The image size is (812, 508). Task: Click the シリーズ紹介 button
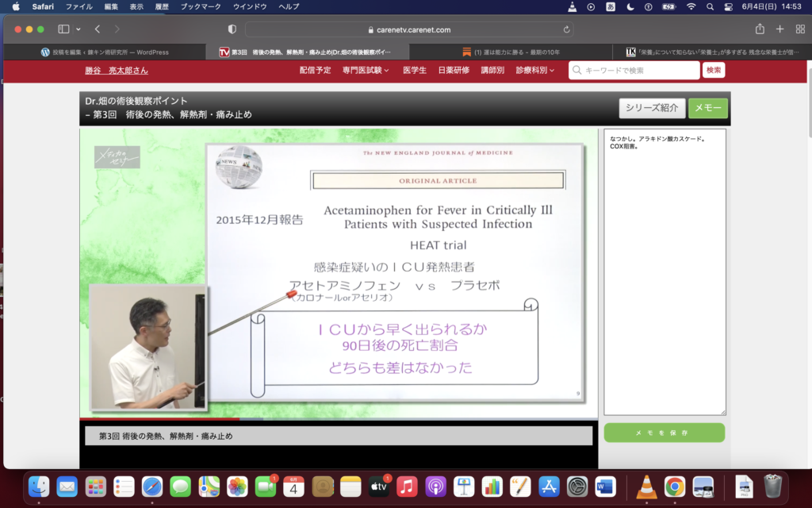652,108
